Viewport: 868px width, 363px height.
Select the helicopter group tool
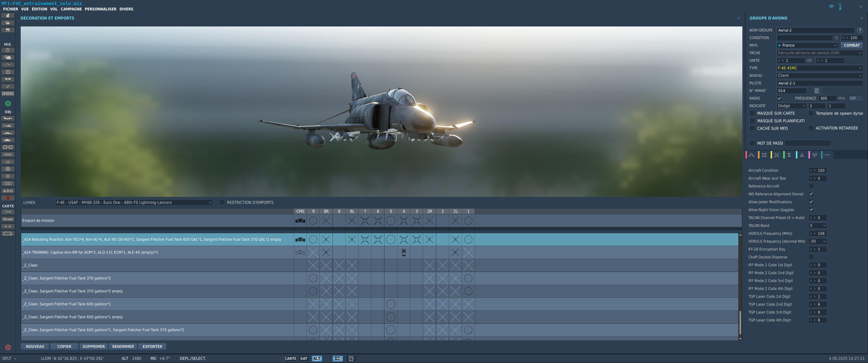(x=8, y=126)
